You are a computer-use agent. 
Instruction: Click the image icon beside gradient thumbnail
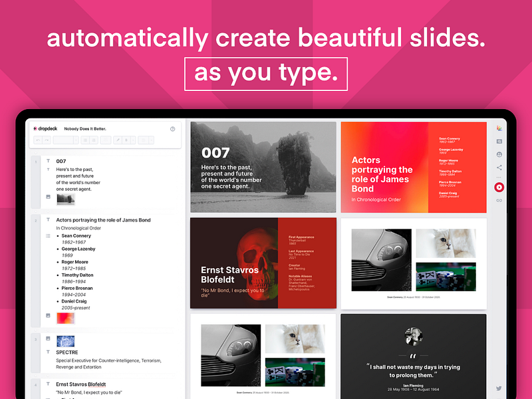point(48,315)
